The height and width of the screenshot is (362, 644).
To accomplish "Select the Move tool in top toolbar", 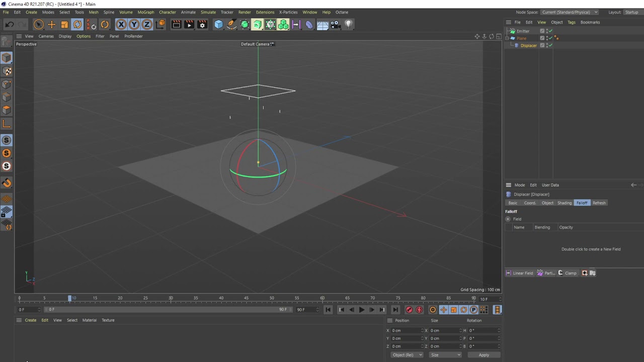I will tap(51, 24).
